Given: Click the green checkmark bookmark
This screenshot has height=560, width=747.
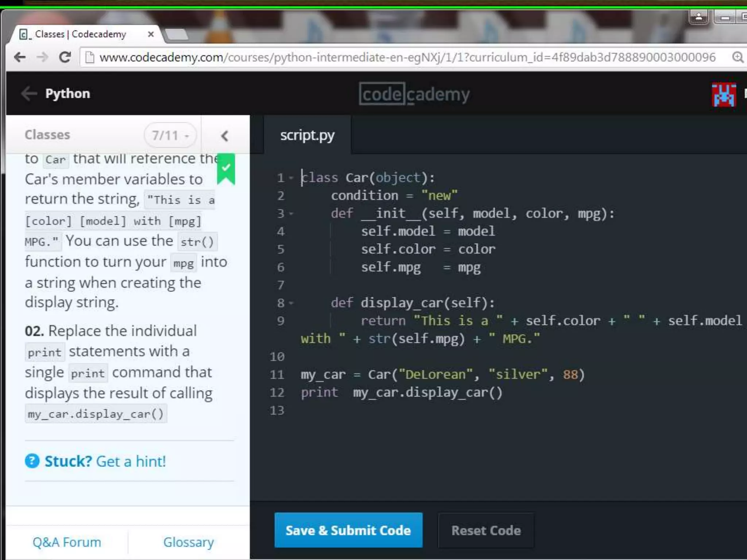Looking at the screenshot, I should coord(226,168).
